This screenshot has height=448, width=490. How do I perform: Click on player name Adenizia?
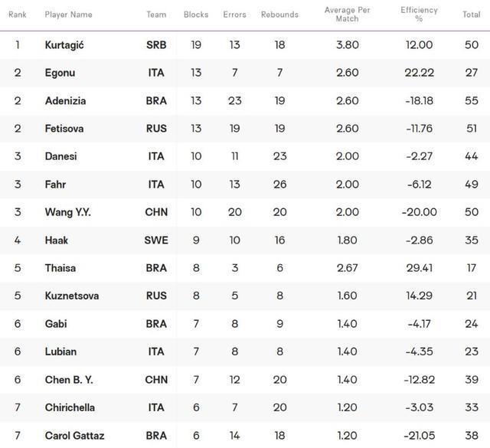[x=65, y=101]
